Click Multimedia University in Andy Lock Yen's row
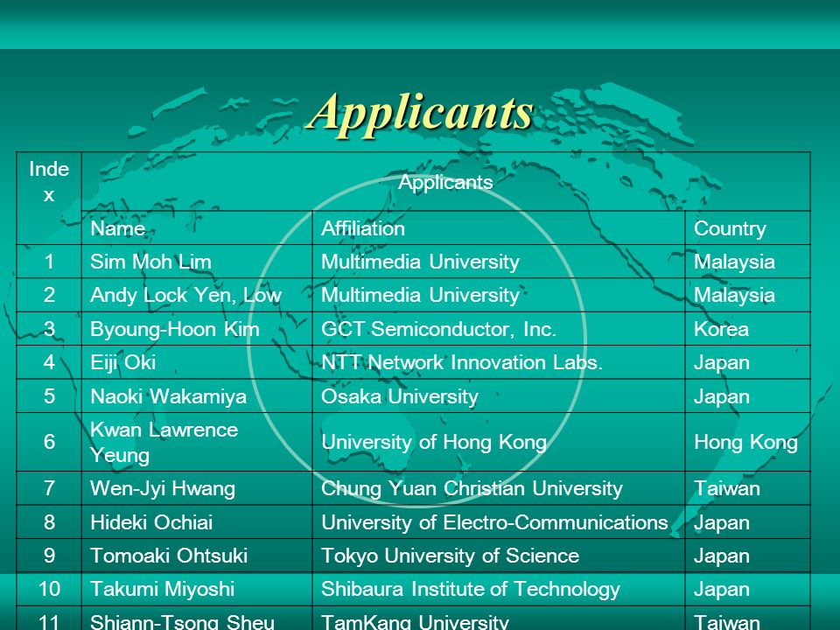The image size is (840, 630). [420, 295]
